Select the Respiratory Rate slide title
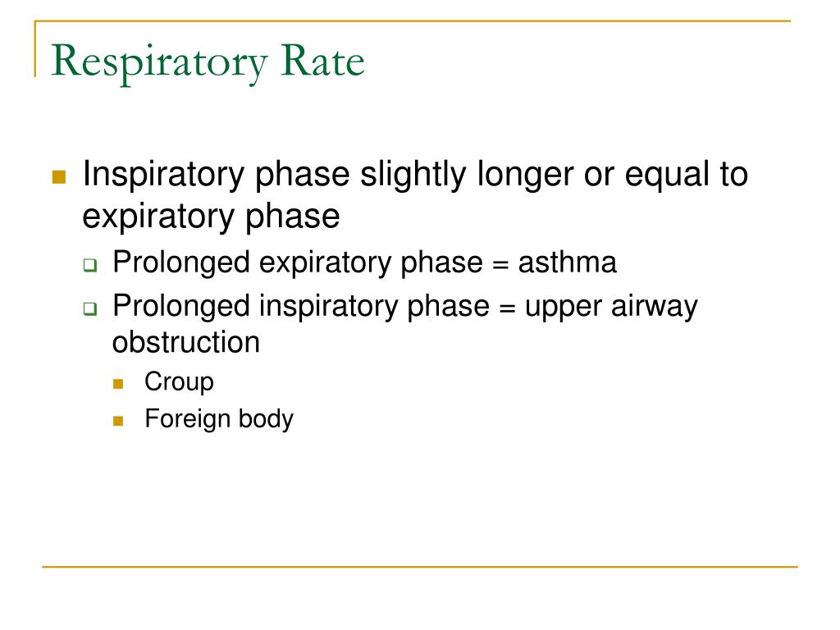This screenshot has width=840, height=630. (208, 63)
